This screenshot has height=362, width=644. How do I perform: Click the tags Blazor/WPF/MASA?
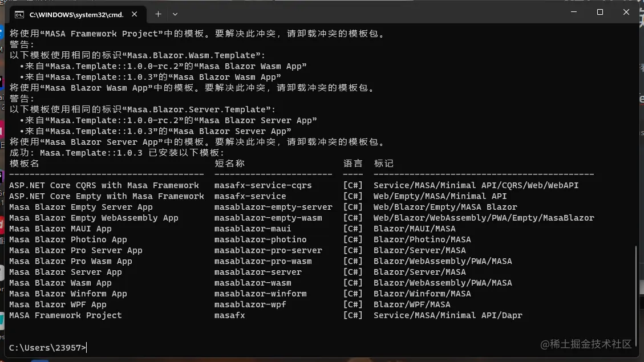tap(412, 304)
